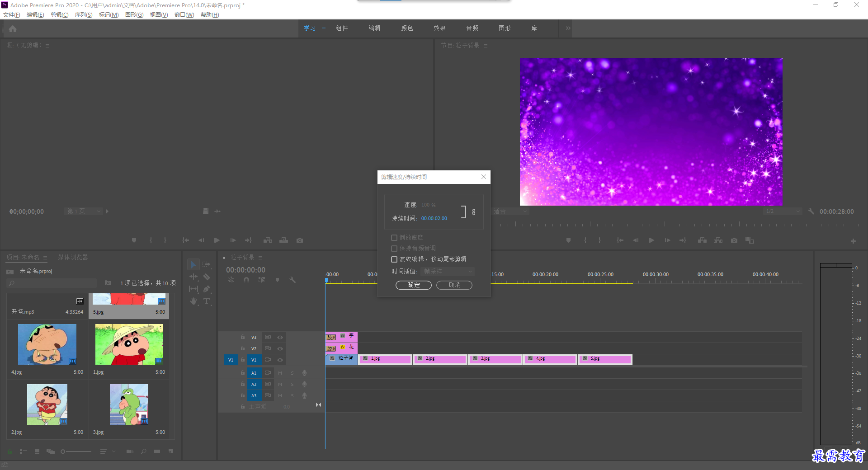868x470 pixels.
Task: Open the 序列(S) menu
Action: pos(84,15)
